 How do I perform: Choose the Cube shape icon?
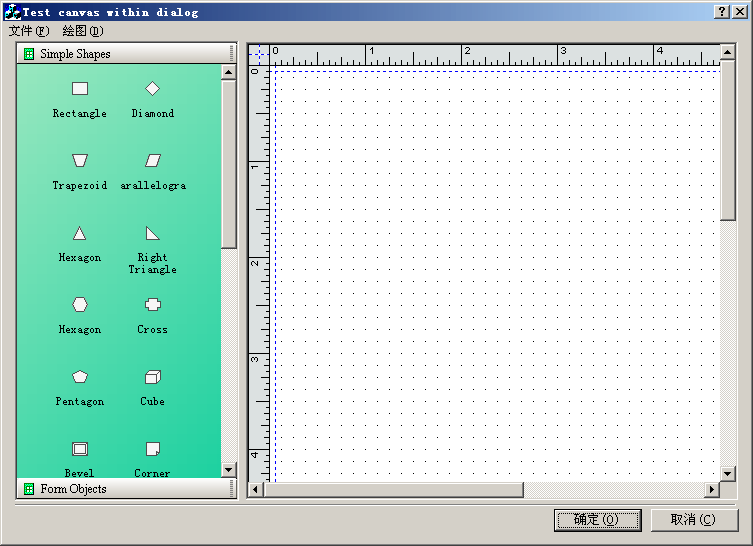tap(152, 377)
